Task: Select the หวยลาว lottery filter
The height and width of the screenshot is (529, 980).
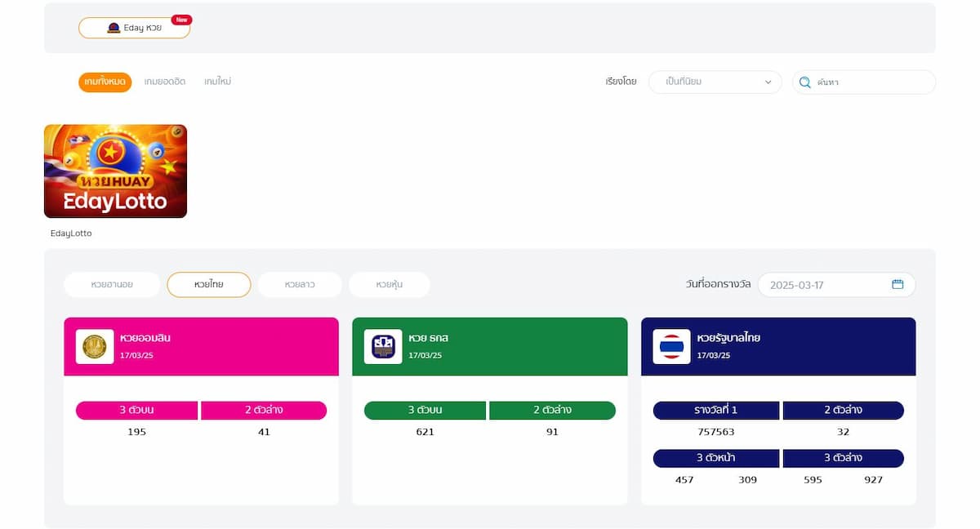Action: (300, 285)
